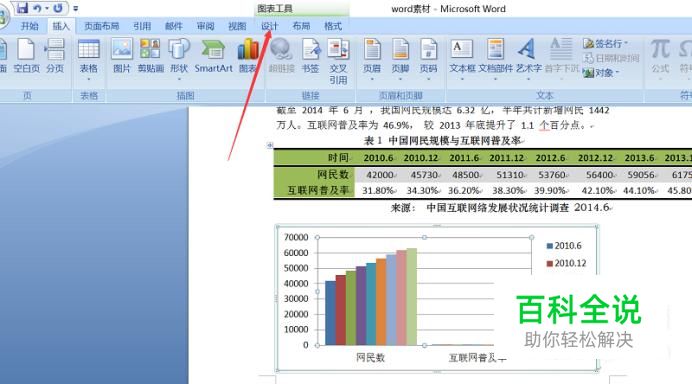Viewport: 692px width, 384px height.
Task: Open the 页面布局 ribbon tab
Action: [102, 26]
